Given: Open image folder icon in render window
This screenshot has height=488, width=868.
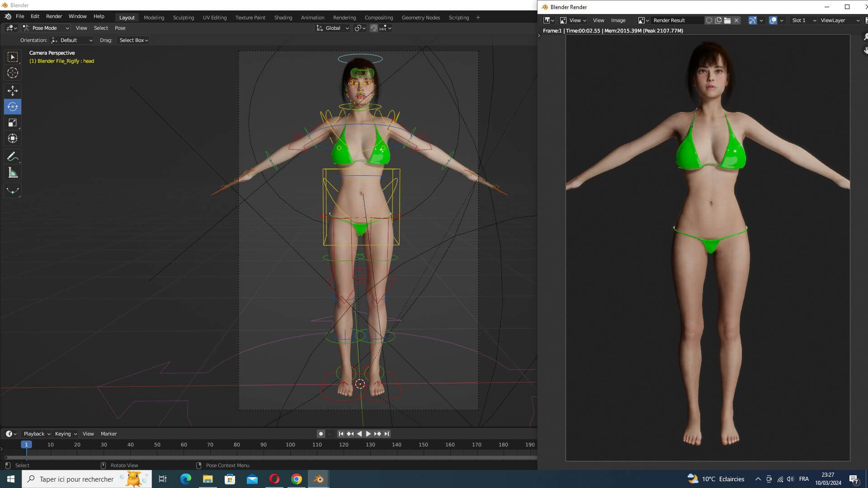Looking at the screenshot, I should pyautogui.click(x=727, y=20).
